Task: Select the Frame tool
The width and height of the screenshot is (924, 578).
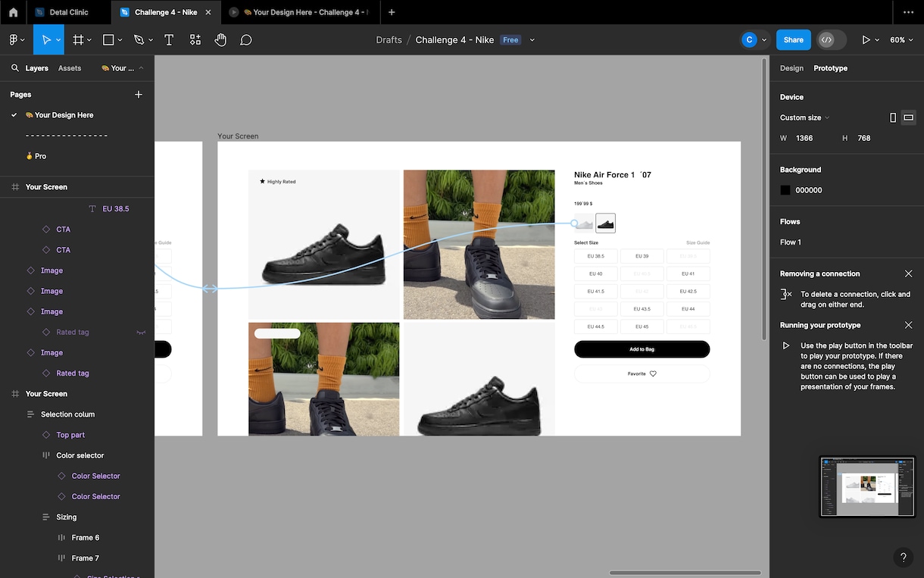Action: pyautogui.click(x=78, y=39)
